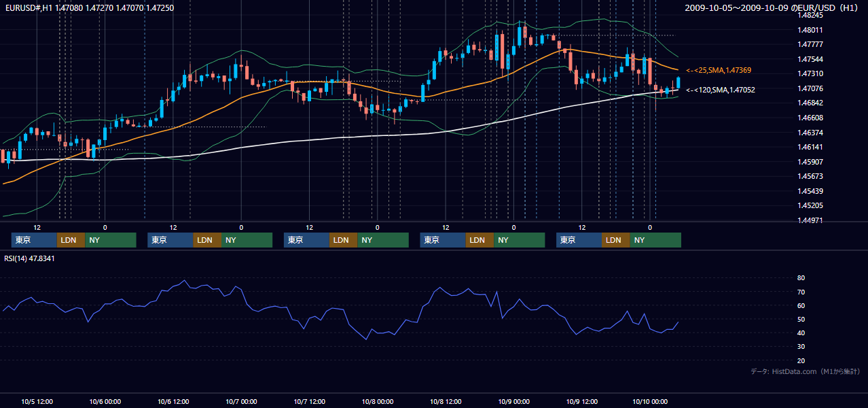Select the RSI 60 level label

tap(801, 305)
